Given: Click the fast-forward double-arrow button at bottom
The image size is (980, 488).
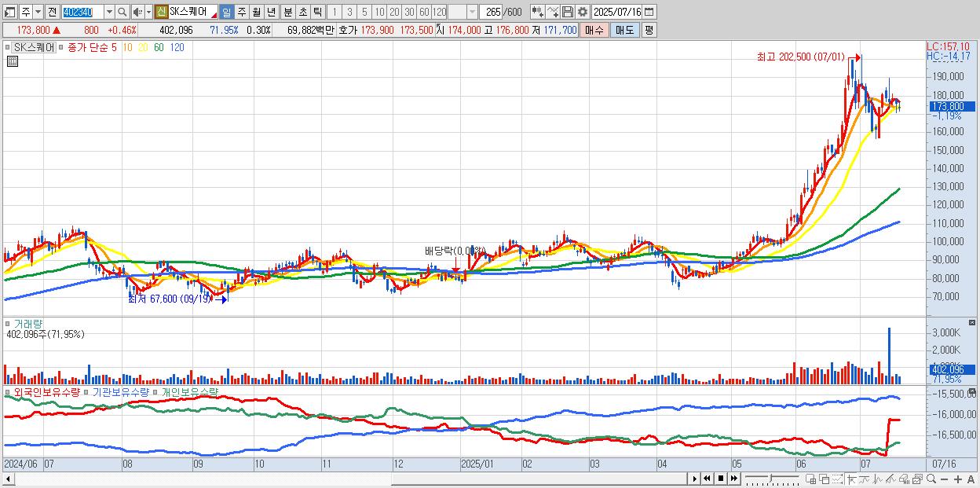Looking at the screenshot, I should 734,479.
